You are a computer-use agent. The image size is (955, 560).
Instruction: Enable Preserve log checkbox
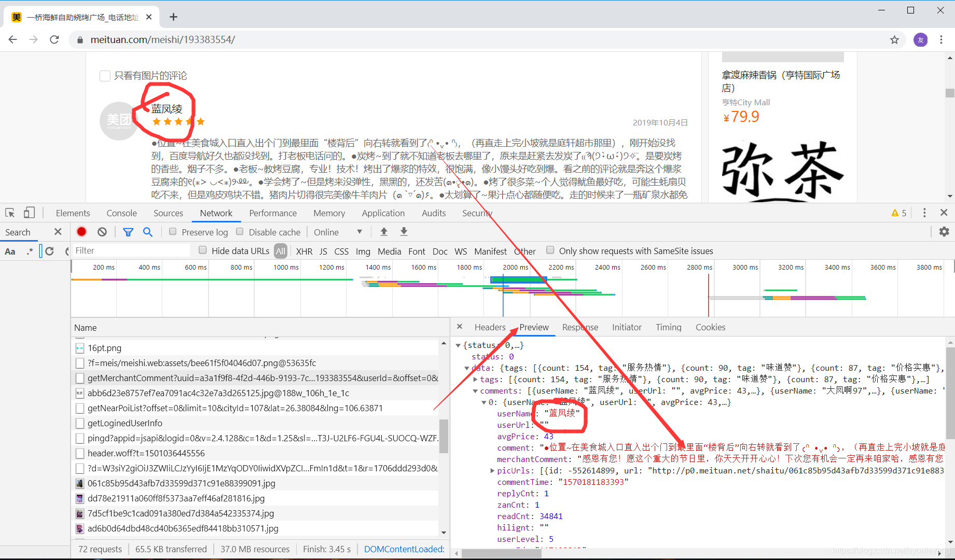[173, 232]
